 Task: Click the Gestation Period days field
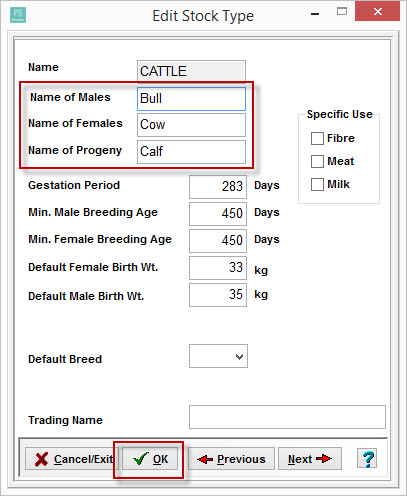pyautogui.click(x=218, y=187)
